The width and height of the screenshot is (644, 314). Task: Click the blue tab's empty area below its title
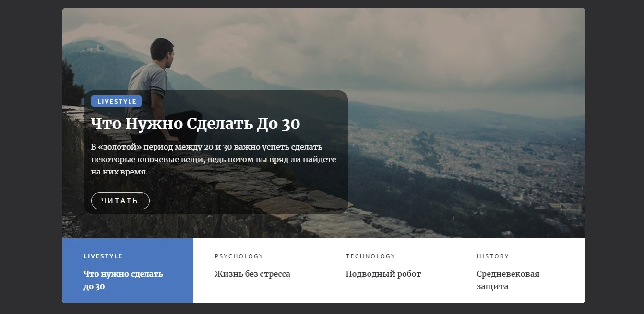pos(128,297)
